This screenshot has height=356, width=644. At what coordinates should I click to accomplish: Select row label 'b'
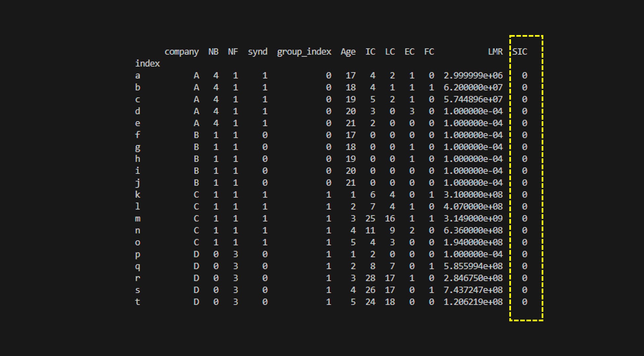pyautogui.click(x=138, y=88)
